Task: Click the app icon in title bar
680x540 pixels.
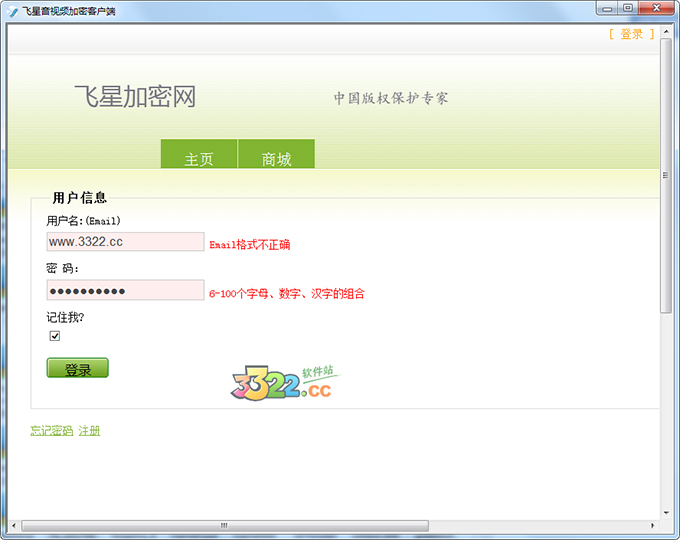Action: pos(13,11)
